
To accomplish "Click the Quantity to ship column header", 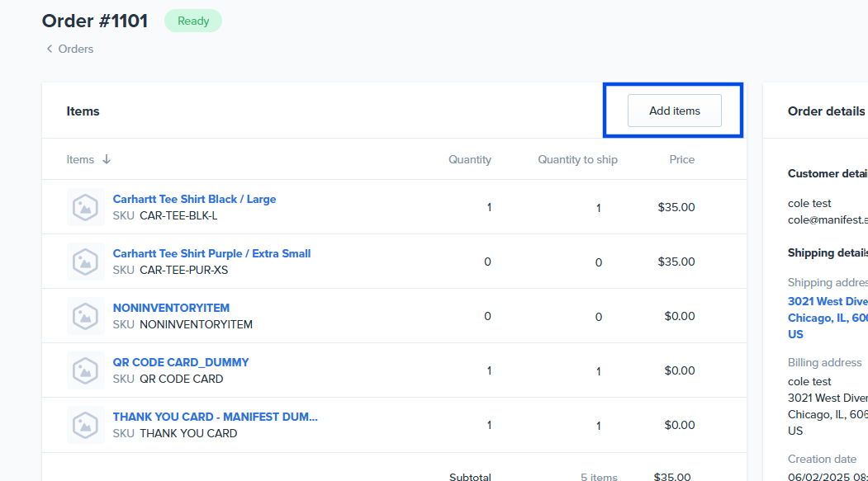I will click(577, 160).
